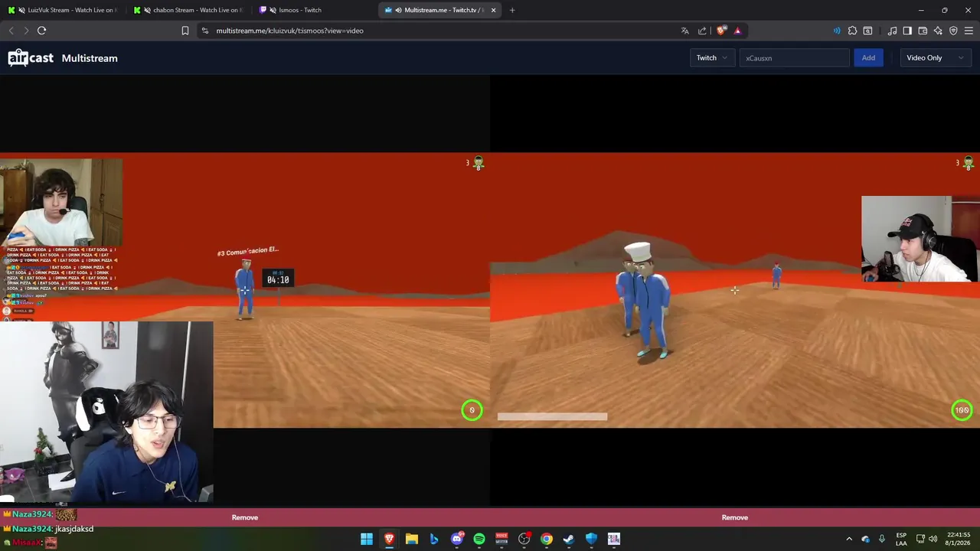The image size is (980, 551).
Task: Close the Multistream.me tab
Action: pyautogui.click(x=493, y=10)
